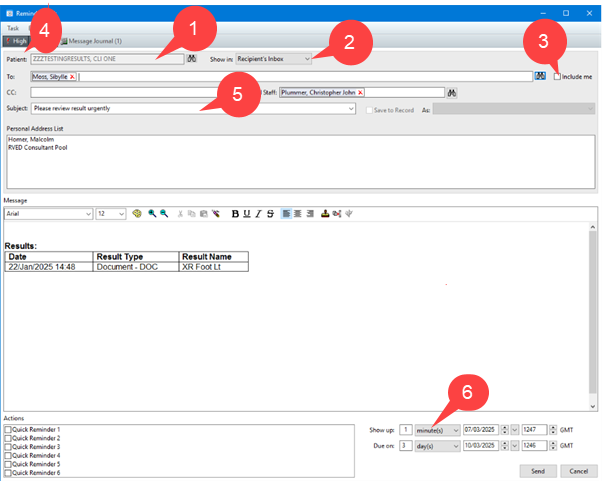Center align the message text
The height and width of the screenshot is (481, 602).
pyautogui.click(x=298, y=214)
